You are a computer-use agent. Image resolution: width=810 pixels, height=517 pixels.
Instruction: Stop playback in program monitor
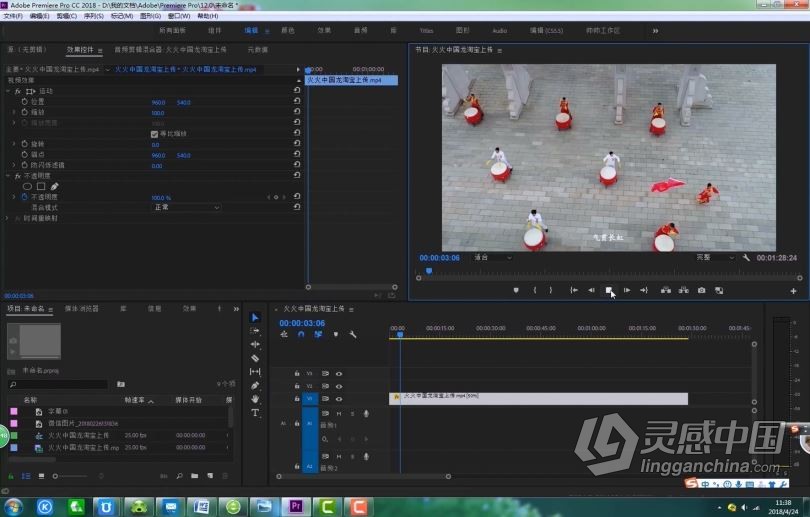click(609, 290)
